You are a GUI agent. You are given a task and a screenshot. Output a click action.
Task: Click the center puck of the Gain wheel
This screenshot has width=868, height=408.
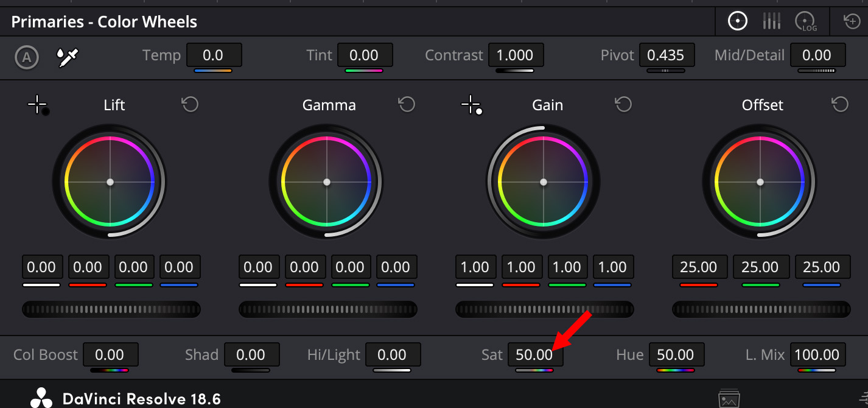pos(544,181)
